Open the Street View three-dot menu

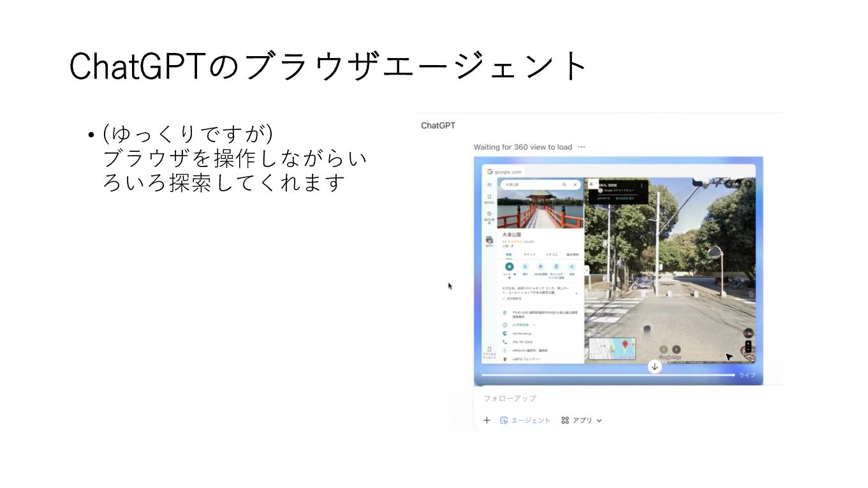(x=642, y=186)
